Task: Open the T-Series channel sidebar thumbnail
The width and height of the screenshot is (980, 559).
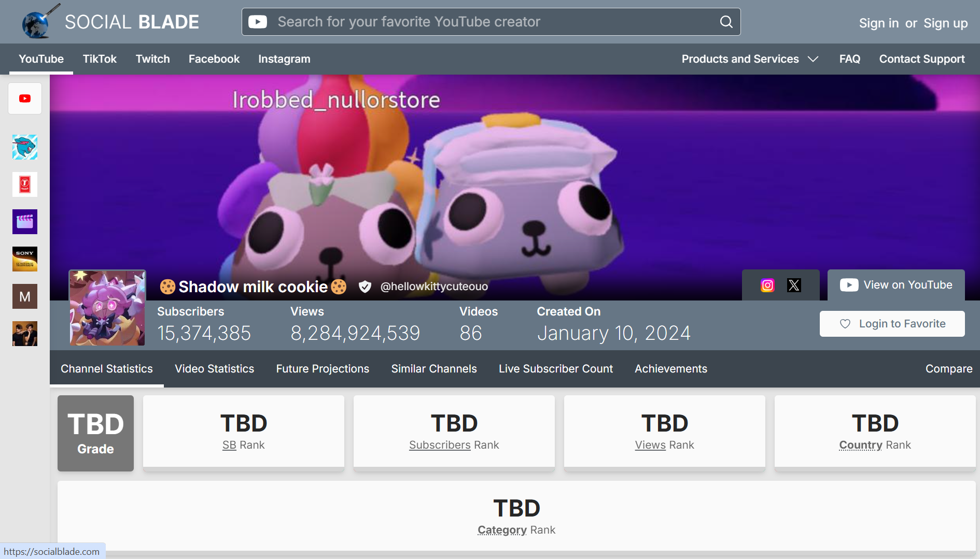Action: pyautogui.click(x=25, y=184)
